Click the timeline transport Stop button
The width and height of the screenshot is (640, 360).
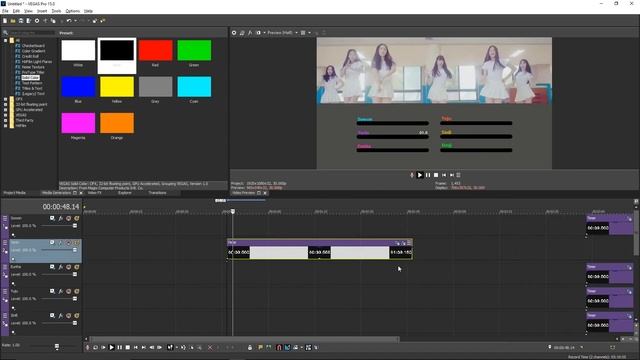pos(128,347)
